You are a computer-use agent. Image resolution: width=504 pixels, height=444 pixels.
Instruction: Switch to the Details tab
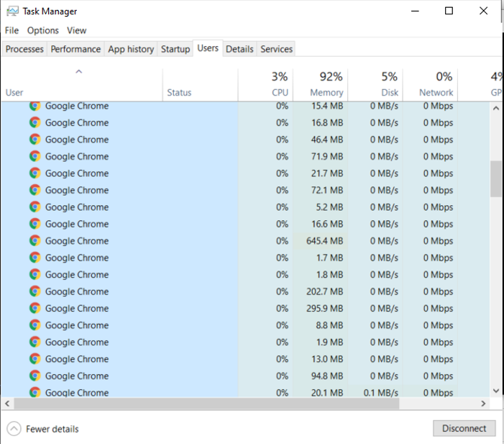(239, 49)
